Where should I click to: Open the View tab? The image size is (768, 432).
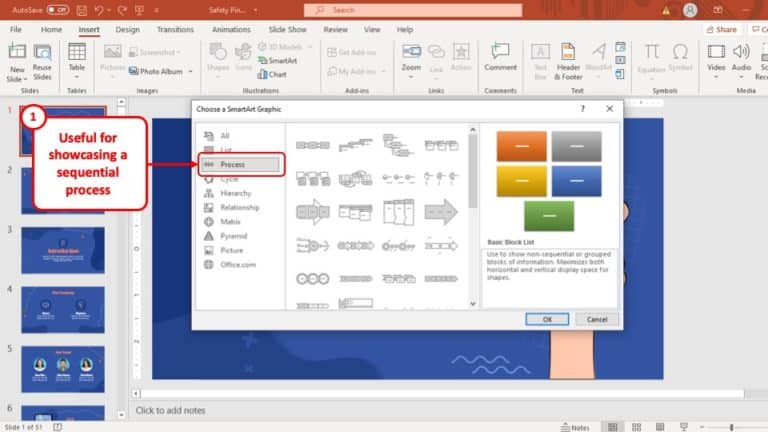372,29
